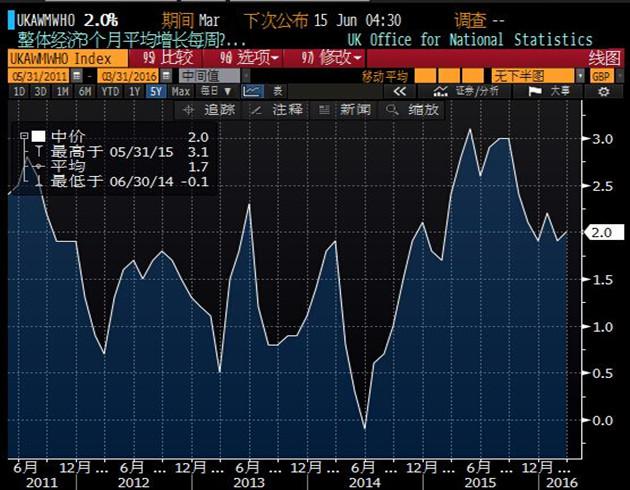Click the 追踪 crosshair track tool
630x490 pixels.
(218, 109)
